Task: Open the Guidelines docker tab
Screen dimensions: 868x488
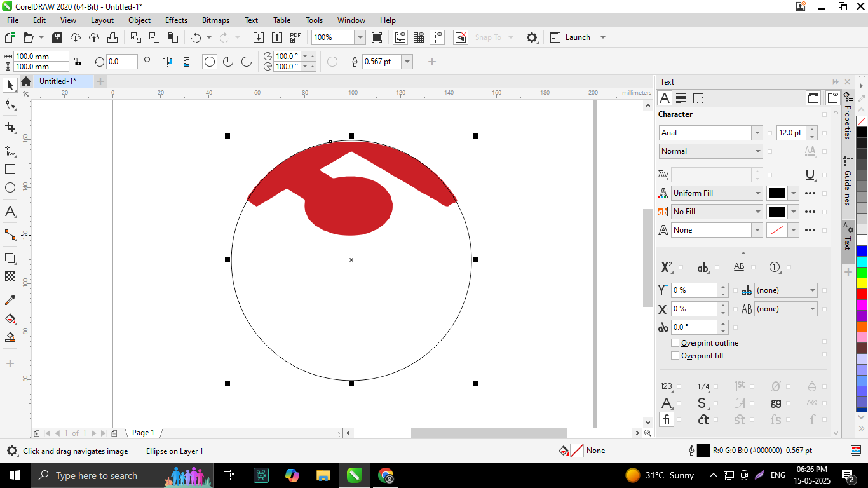Action: point(848,181)
